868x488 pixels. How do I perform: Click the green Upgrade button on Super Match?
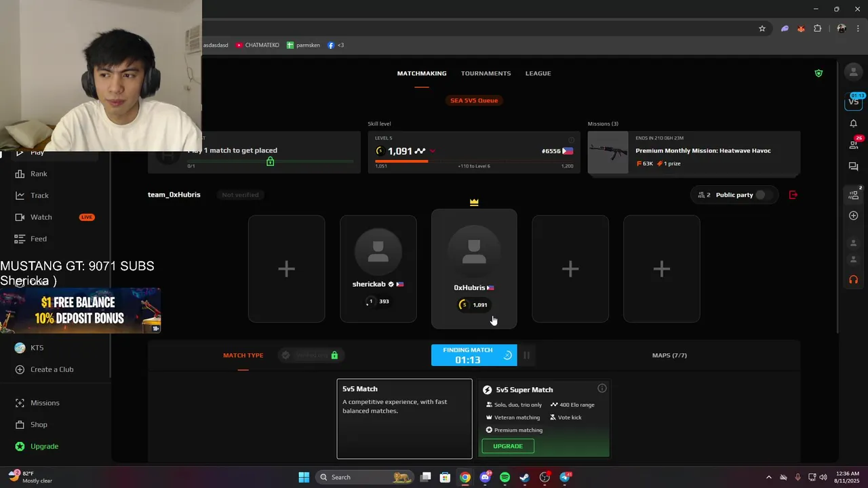508,446
